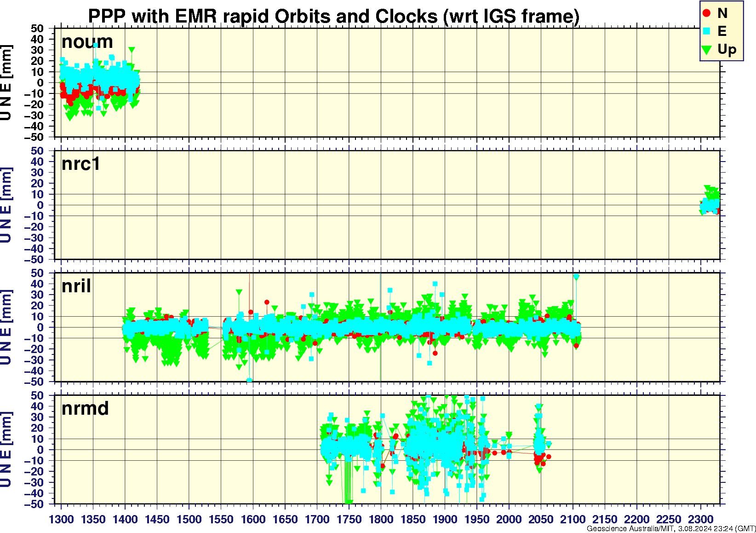The image size is (756, 533).
Task: Click x-axis tick label 1500
Action: pos(189,519)
